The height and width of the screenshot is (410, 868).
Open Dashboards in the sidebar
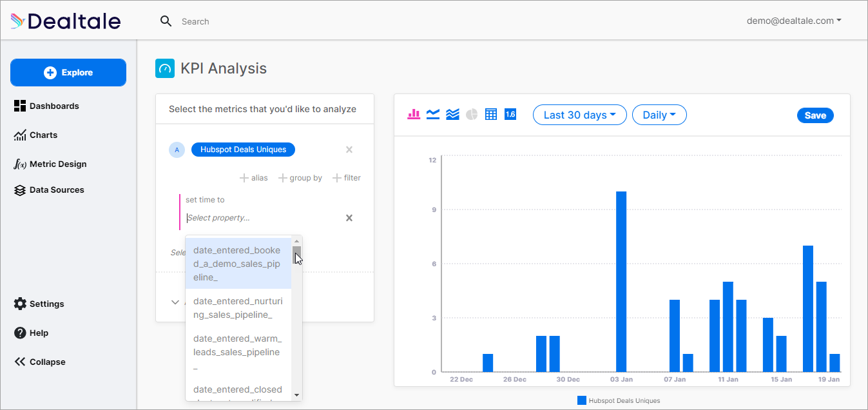(x=46, y=106)
